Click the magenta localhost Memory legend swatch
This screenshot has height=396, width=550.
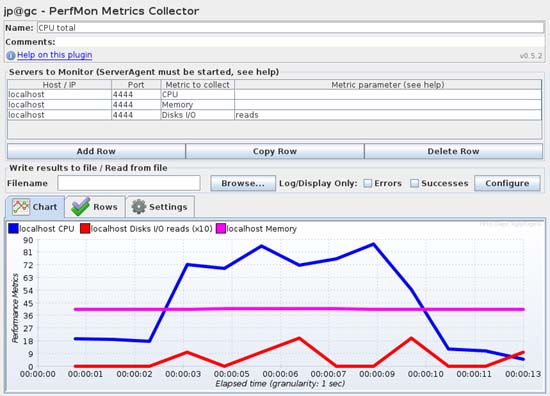tap(221, 229)
